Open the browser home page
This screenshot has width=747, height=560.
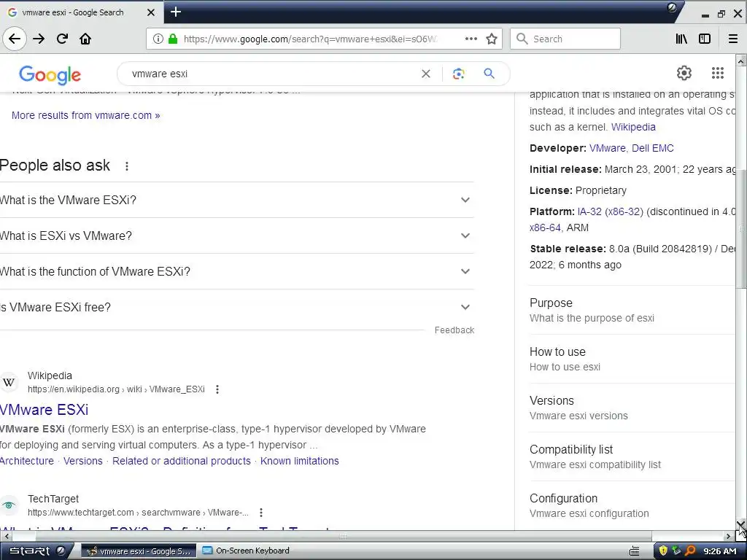[x=85, y=39]
